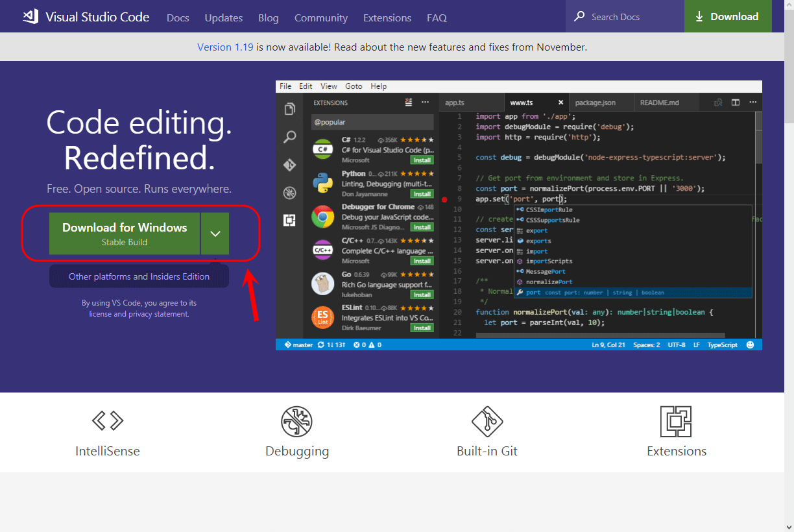Open editor more actions ellipsis at top right
Viewport: 794px width, 532px height.
click(752, 103)
